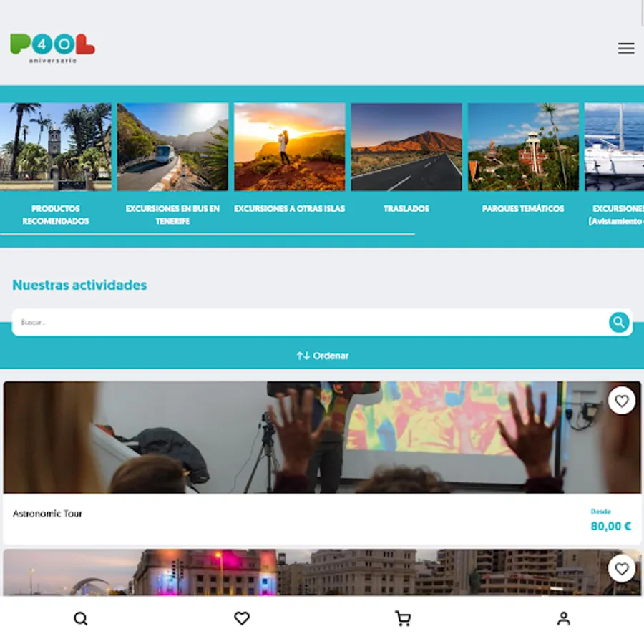The width and height of the screenshot is (644, 644).
Task: Click the 80,00 € price on Astronomic Tour
Action: coord(610,526)
